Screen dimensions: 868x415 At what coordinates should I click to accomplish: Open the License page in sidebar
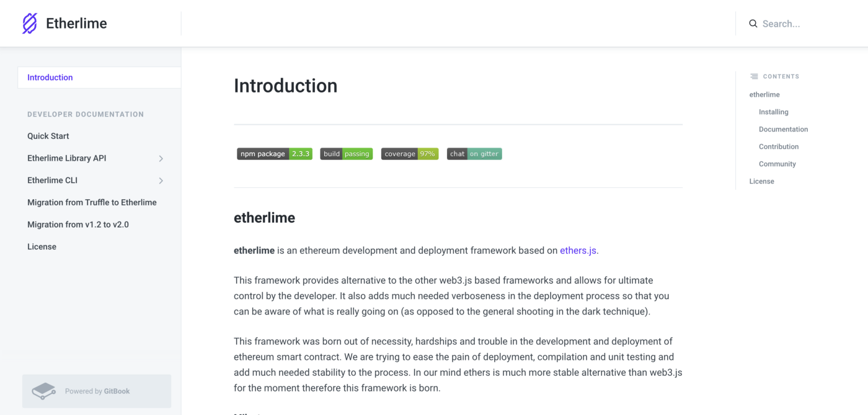click(42, 247)
